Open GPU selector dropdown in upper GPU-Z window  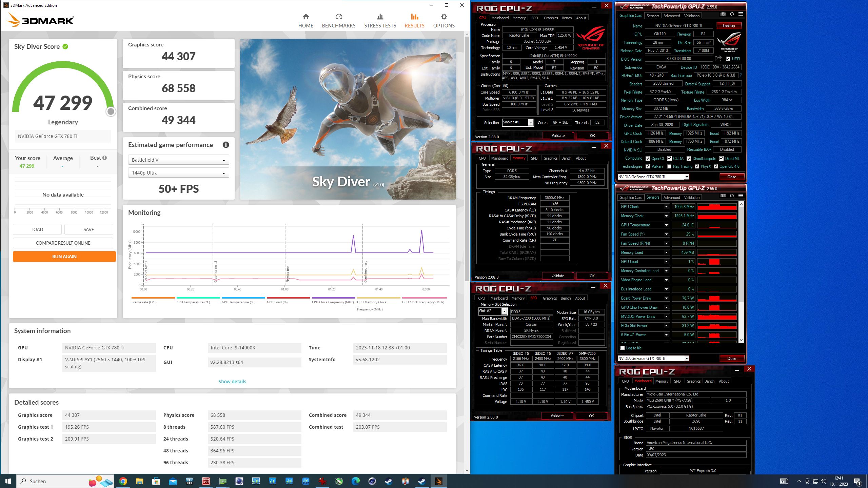coord(653,177)
